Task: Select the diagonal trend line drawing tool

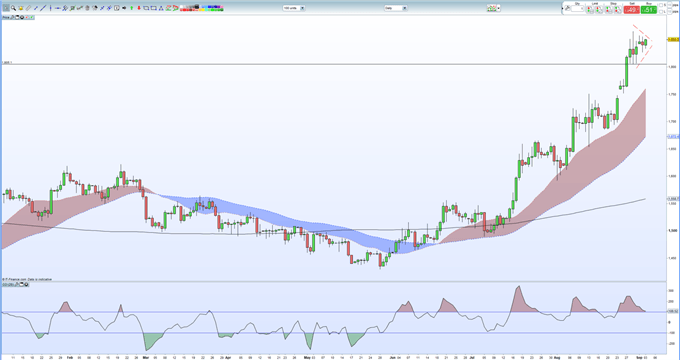Action: click(x=43, y=8)
